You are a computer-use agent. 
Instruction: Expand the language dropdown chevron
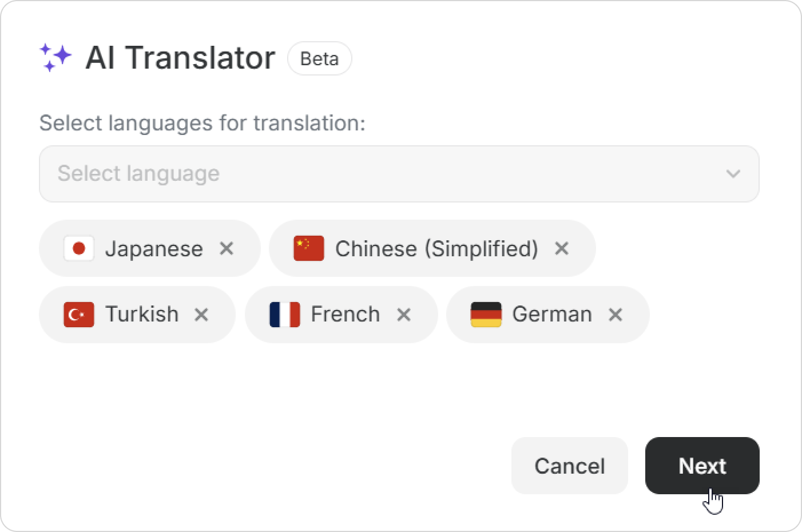click(733, 174)
